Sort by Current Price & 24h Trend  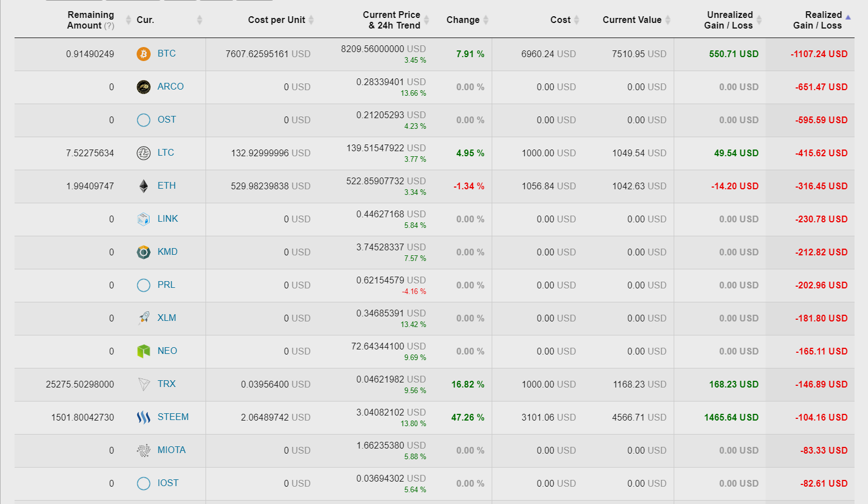(x=391, y=20)
